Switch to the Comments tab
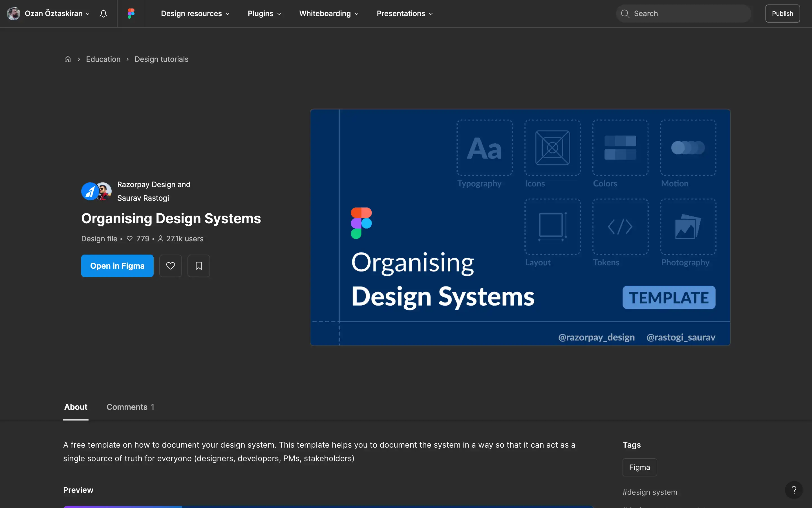812x508 pixels. pyautogui.click(x=130, y=407)
